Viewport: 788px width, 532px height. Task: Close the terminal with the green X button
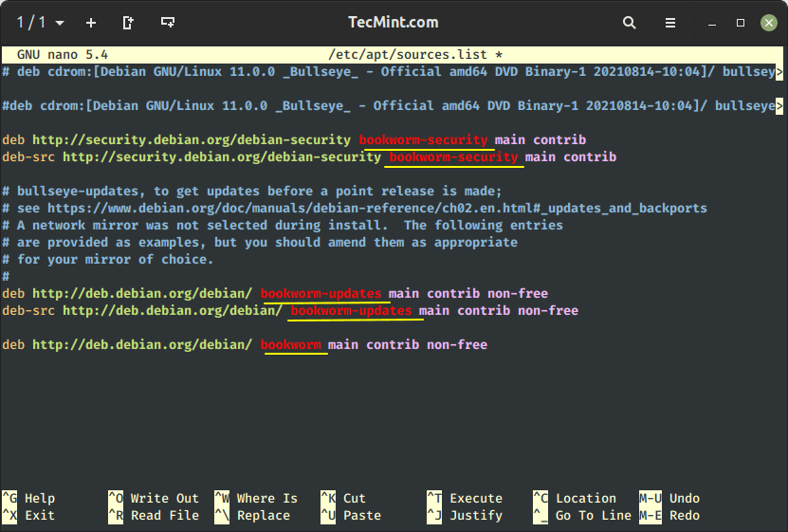tap(768, 23)
